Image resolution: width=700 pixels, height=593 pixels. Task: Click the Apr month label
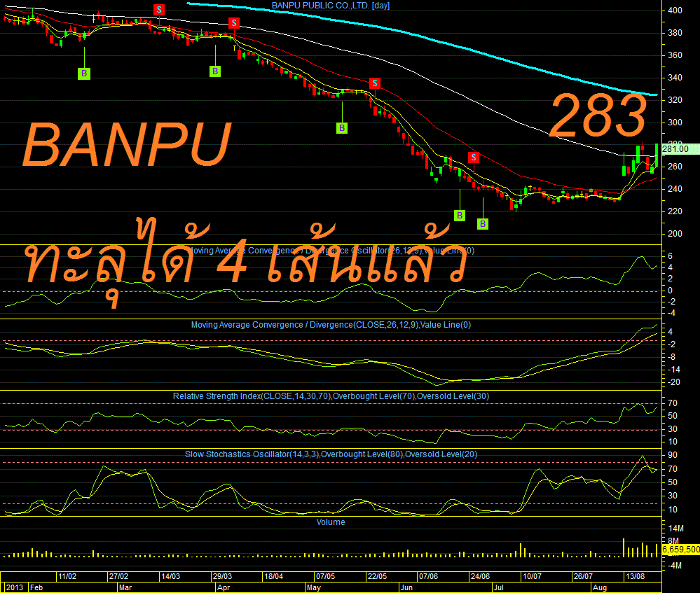pos(224,587)
